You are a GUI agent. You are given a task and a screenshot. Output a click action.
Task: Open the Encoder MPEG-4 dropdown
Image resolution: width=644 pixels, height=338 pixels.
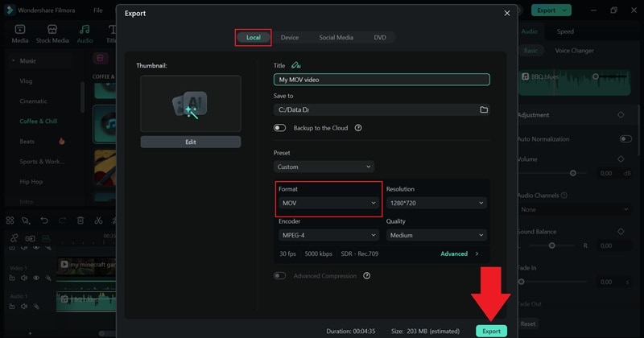coord(328,235)
